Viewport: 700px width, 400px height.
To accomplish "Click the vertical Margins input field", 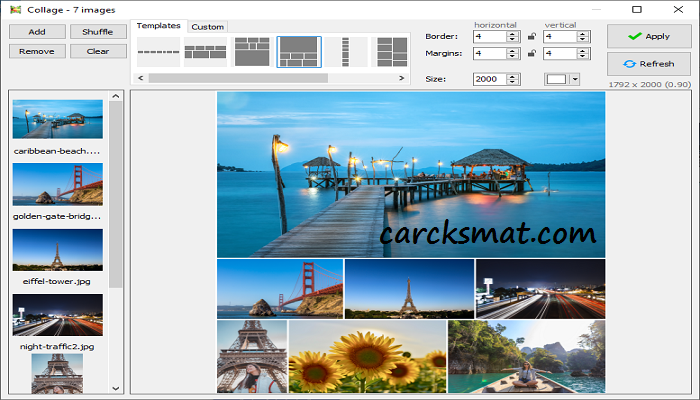I will (560, 54).
